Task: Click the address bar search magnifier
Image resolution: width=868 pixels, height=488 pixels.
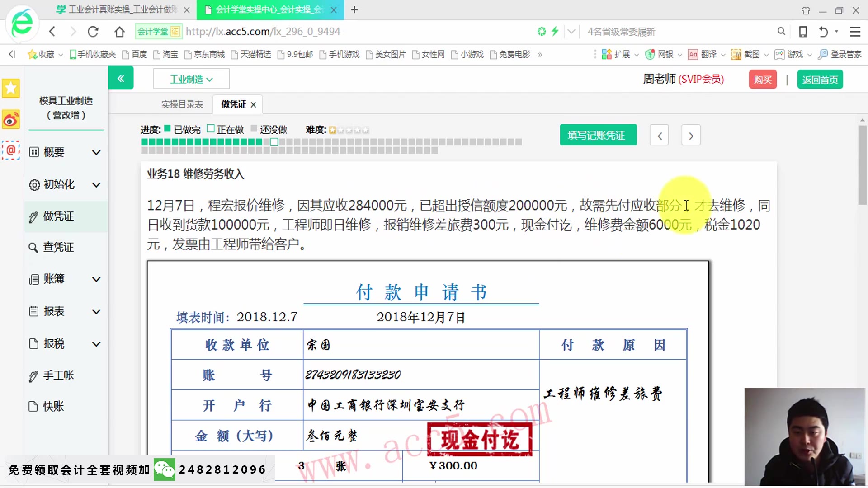Action: (x=781, y=31)
